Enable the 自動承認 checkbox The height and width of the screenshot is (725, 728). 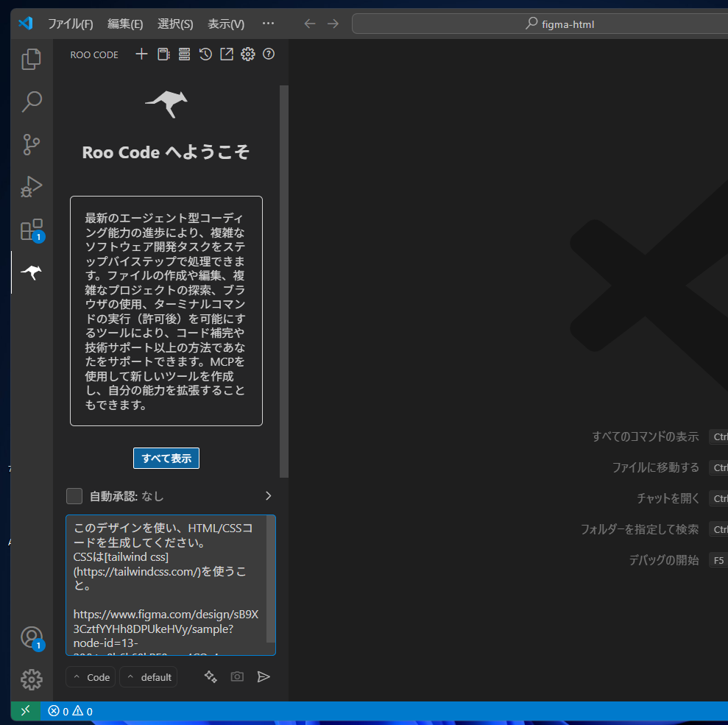74,496
